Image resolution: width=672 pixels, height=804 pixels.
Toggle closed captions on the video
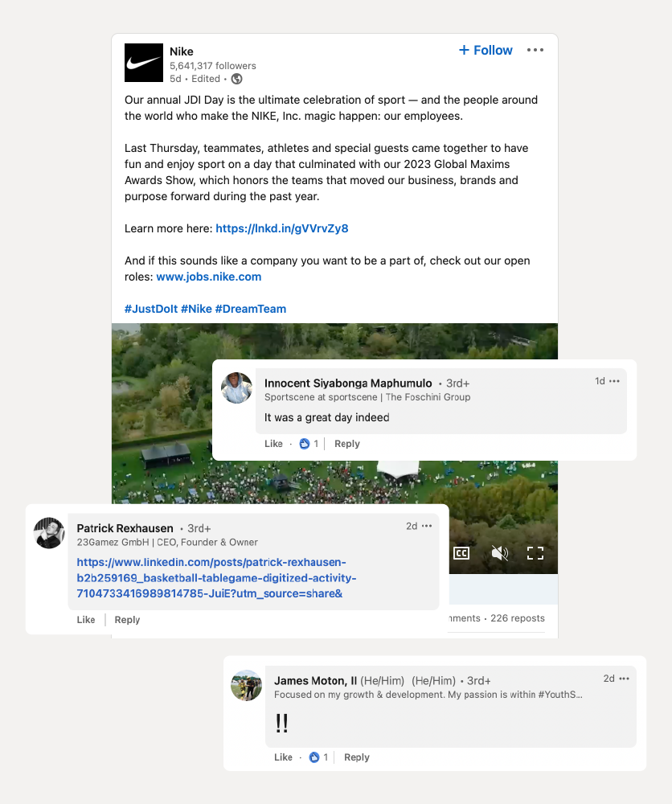(x=461, y=553)
